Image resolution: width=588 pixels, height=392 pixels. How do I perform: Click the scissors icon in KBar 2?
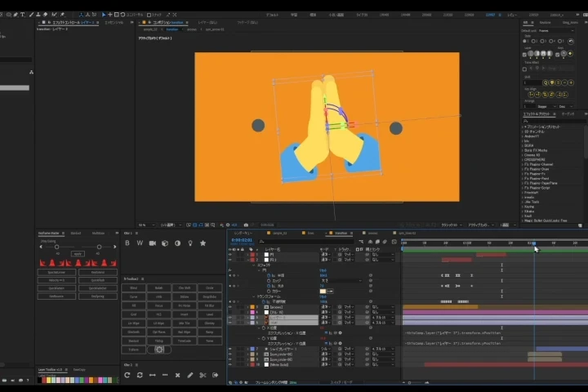[203, 375]
